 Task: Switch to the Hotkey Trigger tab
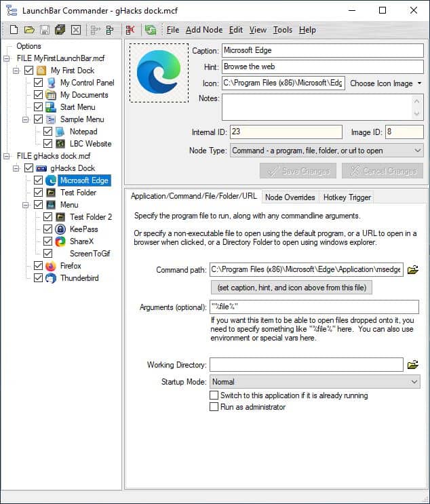coord(347,197)
